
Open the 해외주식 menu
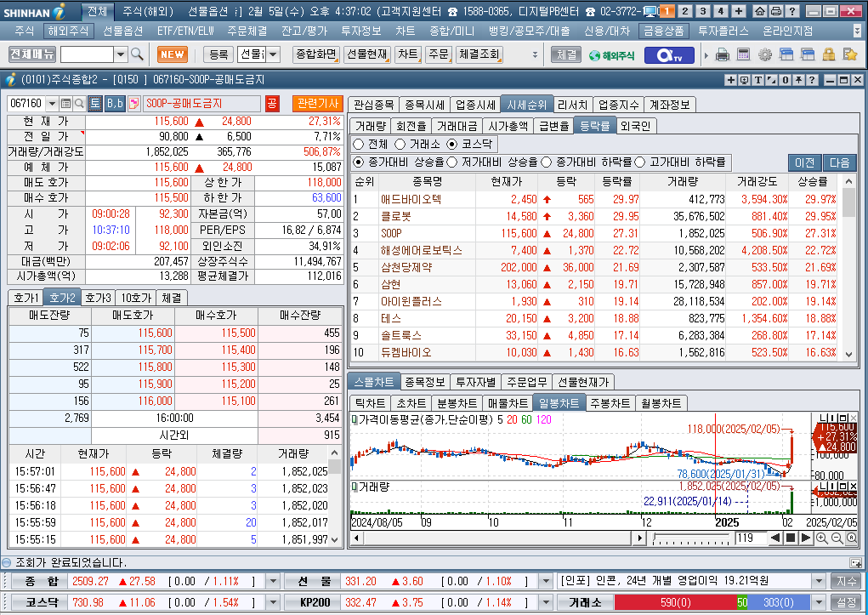pos(68,31)
